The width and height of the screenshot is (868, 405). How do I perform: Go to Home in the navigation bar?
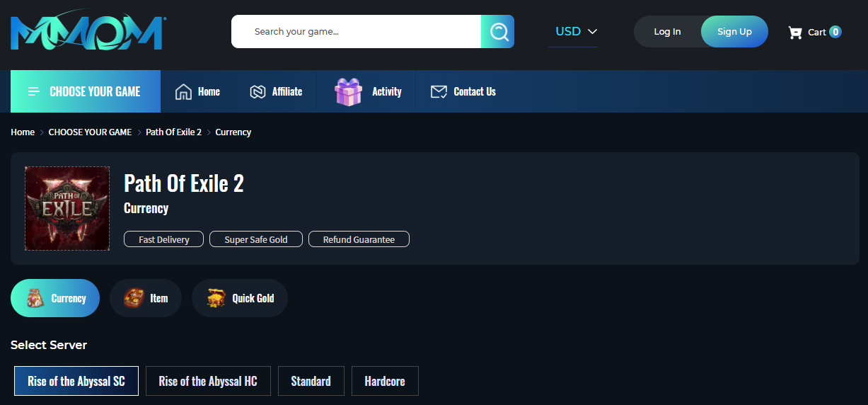[197, 91]
